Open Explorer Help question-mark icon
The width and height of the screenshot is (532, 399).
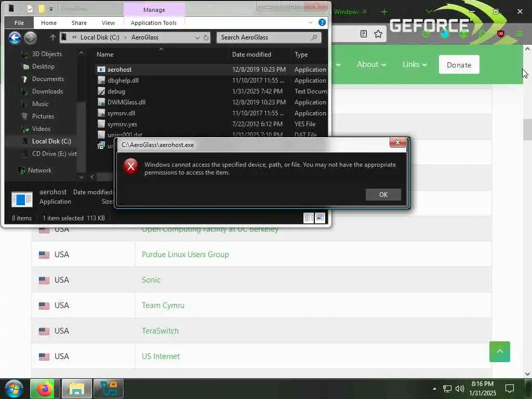[322, 22]
